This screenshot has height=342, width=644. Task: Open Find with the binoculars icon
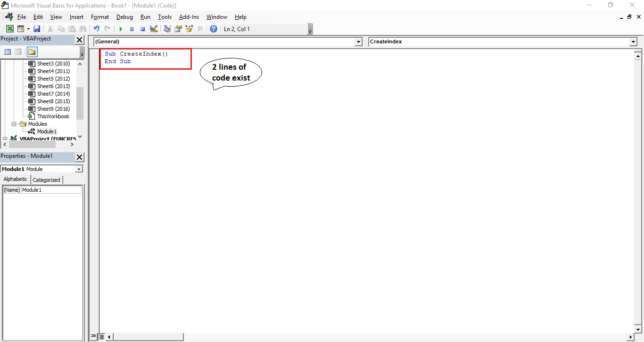(83, 29)
